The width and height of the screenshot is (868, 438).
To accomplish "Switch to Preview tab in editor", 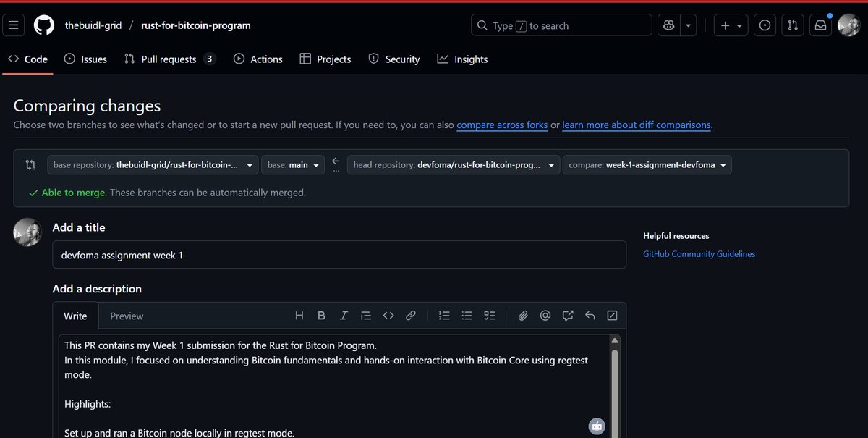I will tap(127, 316).
